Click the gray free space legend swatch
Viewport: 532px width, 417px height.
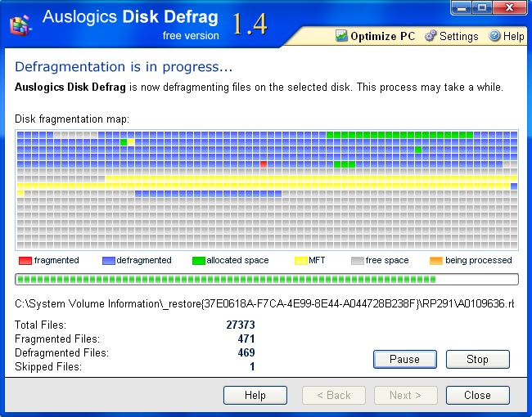click(358, 261)
